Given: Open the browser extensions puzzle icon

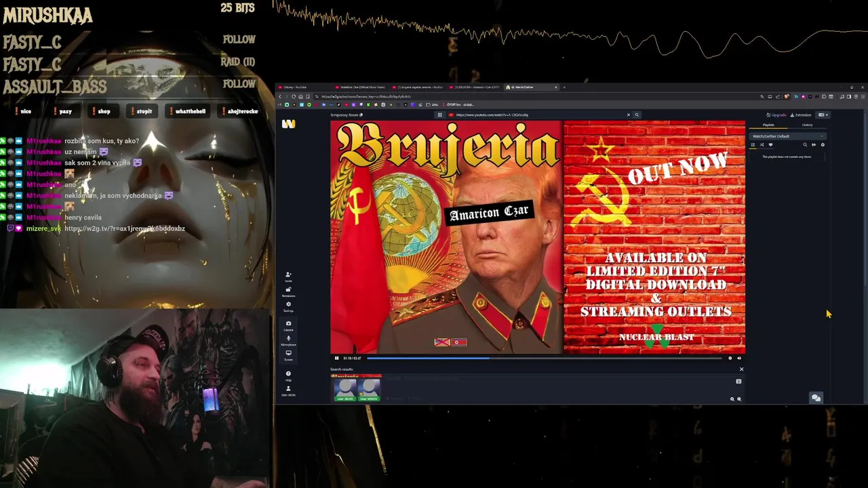Looking at the screenshot, I should point(824,96).
